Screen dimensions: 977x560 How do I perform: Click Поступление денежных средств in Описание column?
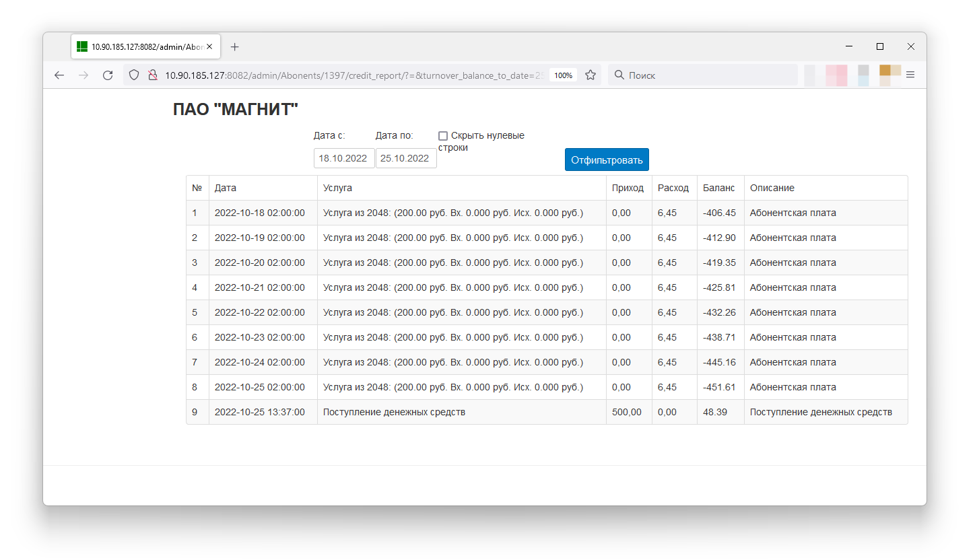[x=821, y=412]
